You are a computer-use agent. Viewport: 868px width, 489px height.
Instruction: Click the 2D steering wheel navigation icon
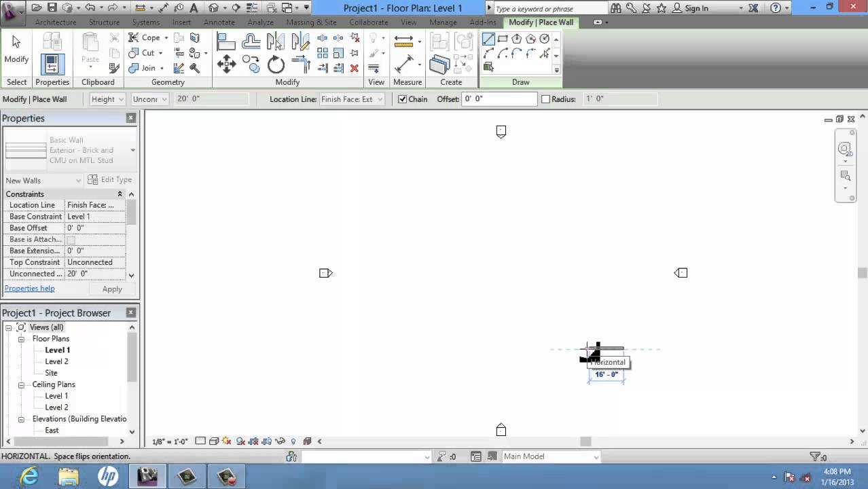(845, 149)
